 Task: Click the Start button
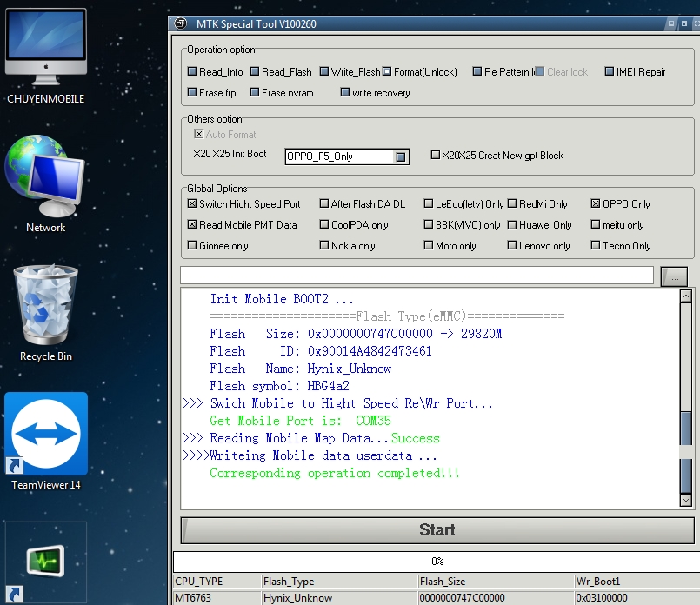pos(437,530)
